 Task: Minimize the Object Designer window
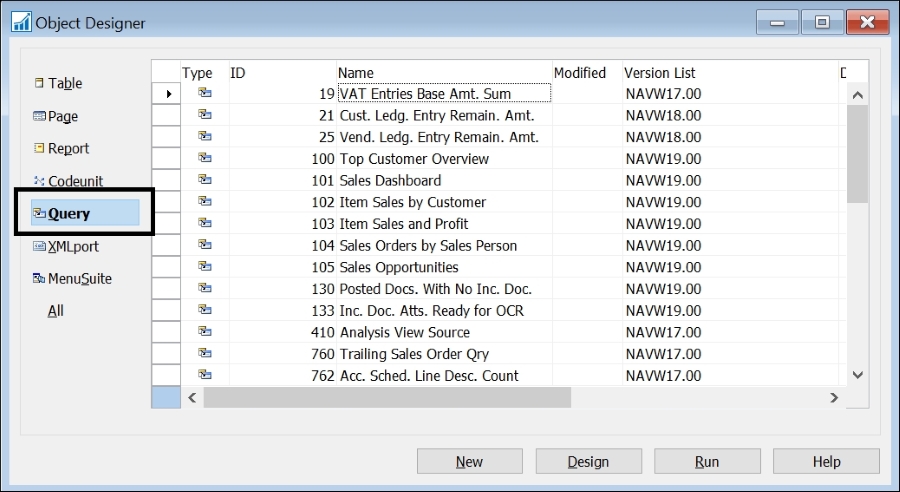point(777,22)
